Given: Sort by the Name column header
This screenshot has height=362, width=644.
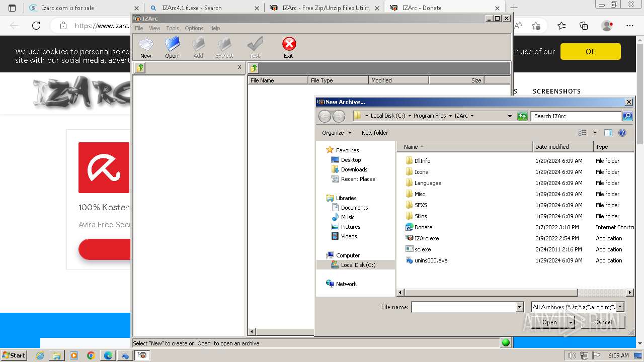Looking at the screenshot, I should [465, 147].
